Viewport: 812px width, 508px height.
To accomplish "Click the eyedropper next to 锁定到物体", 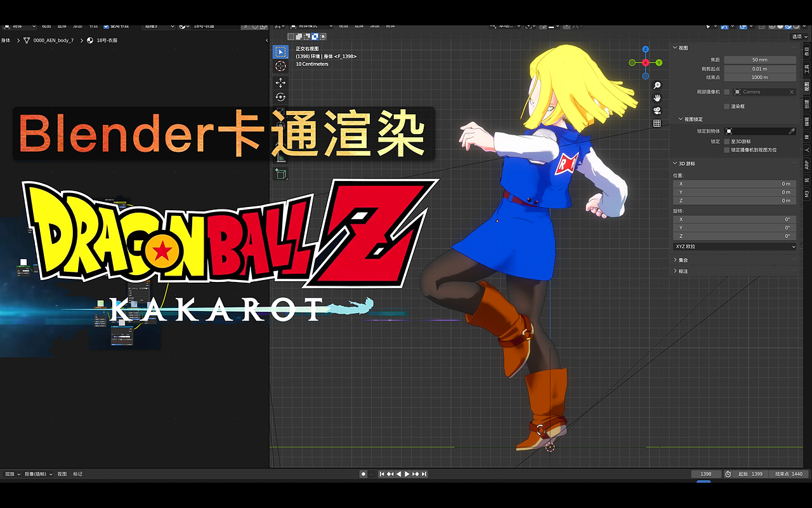I will (792, 131).
